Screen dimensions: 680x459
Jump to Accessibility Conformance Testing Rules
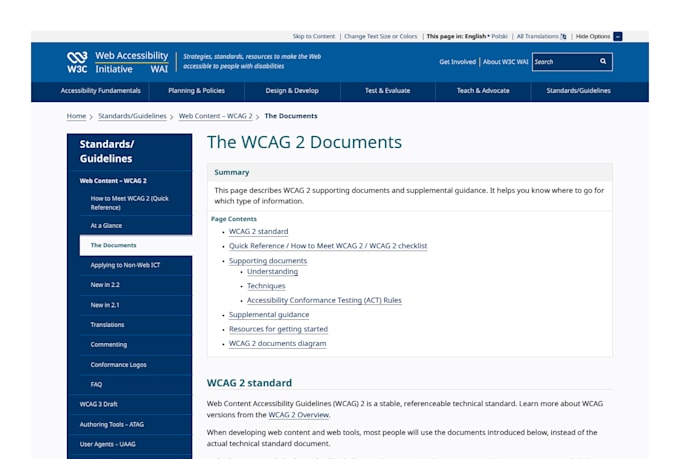(324, 300)
